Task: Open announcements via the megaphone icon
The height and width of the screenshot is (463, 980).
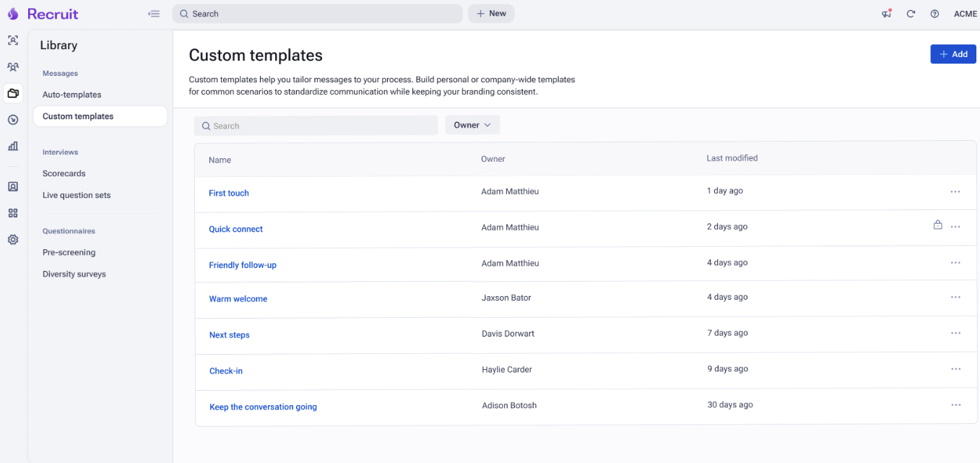Action: pos(886,13)
